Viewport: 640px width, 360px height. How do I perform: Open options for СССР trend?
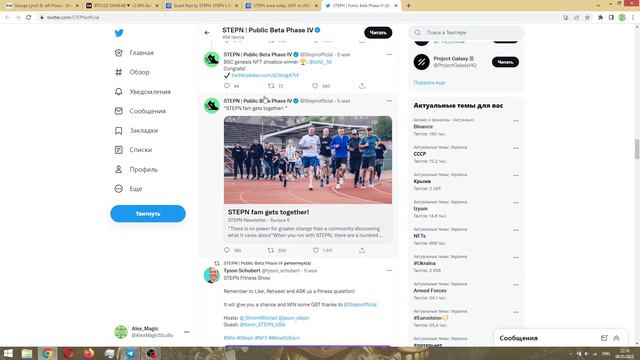[516, 148]
